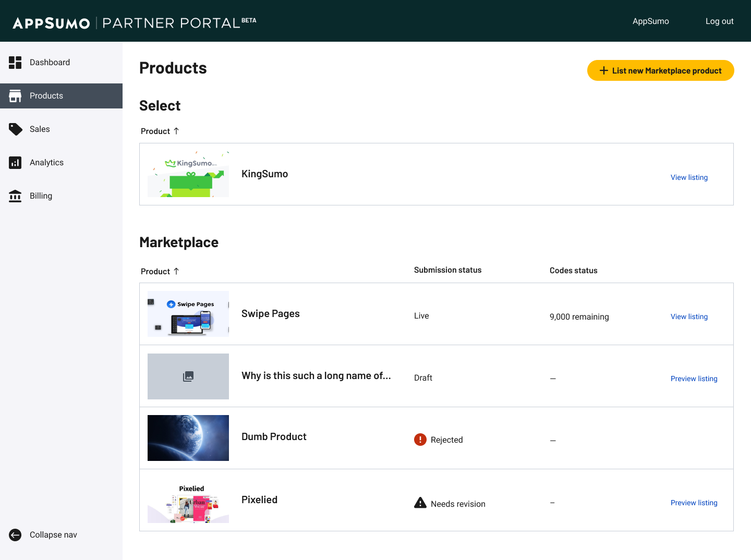
Task: Go to the Products section
Action: (x=61, y=96)
